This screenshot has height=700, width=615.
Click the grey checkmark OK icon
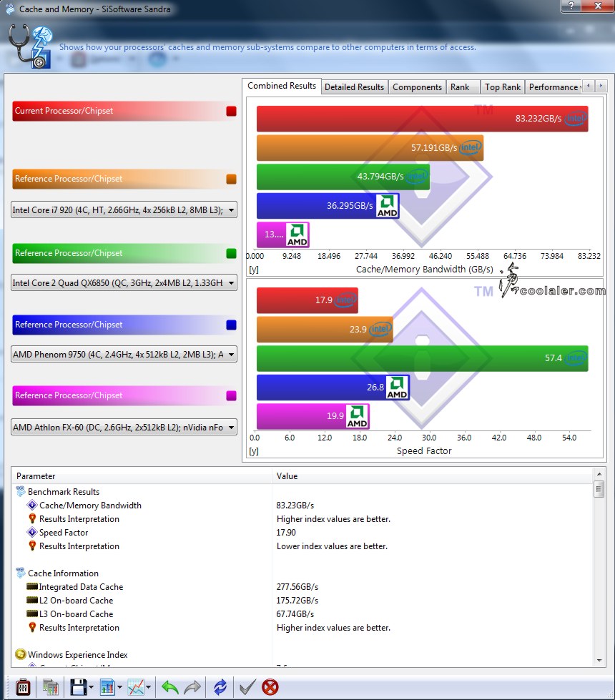[x=247, y=687]
